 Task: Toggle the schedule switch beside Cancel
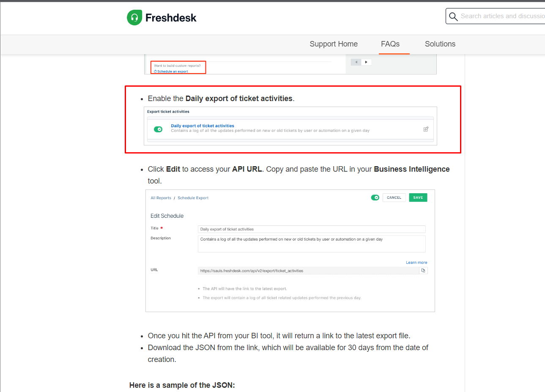[x=375, y=197]
